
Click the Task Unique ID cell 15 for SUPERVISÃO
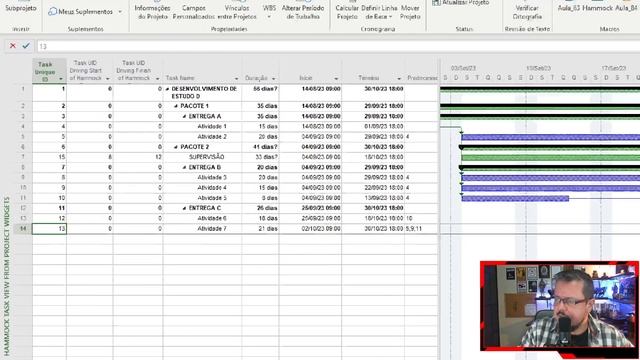pyautogui.click(x=49, y=157)
